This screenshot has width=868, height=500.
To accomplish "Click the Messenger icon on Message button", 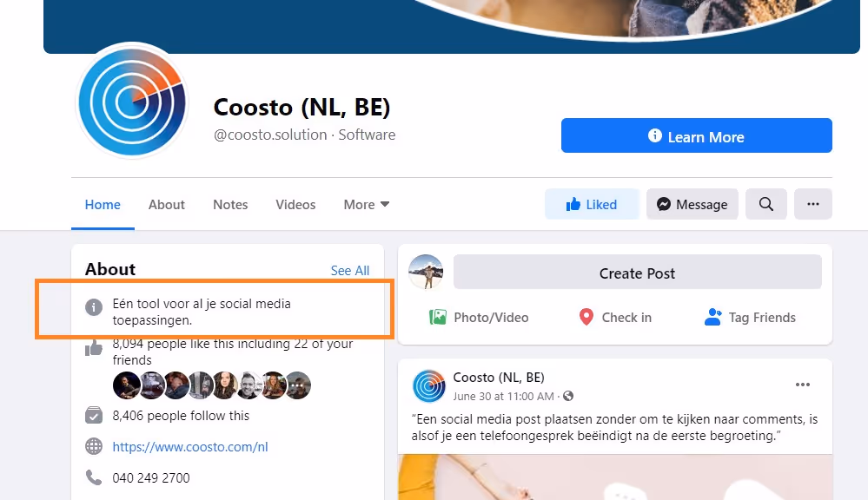I will tap(664, 204).
